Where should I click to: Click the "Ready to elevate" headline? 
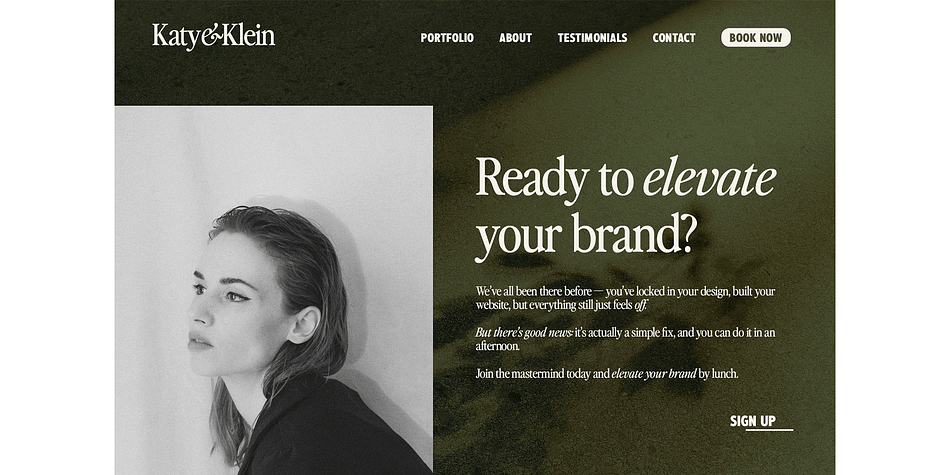(626, 178)
